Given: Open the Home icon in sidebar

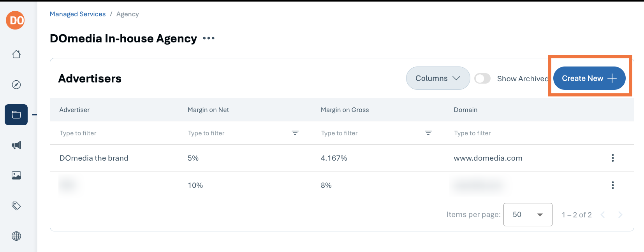Looking at the screenshot, I should (16, 54).
